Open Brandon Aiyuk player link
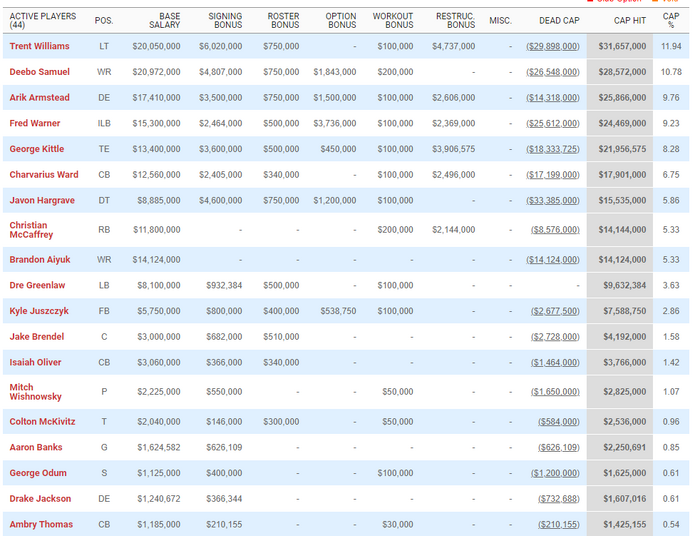This screenshot has width=700, height=536. coord(40,260)
